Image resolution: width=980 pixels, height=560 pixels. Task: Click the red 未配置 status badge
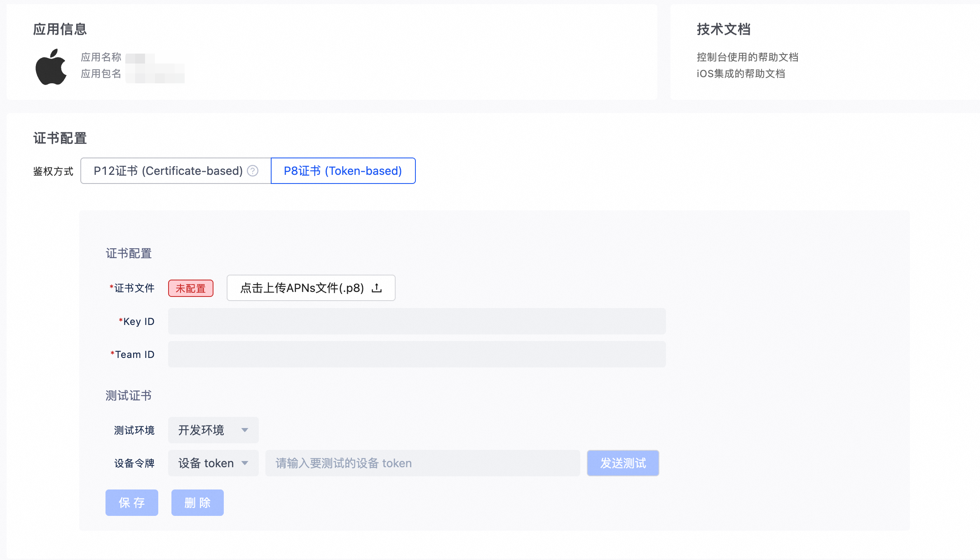click(x=190, y=288)
